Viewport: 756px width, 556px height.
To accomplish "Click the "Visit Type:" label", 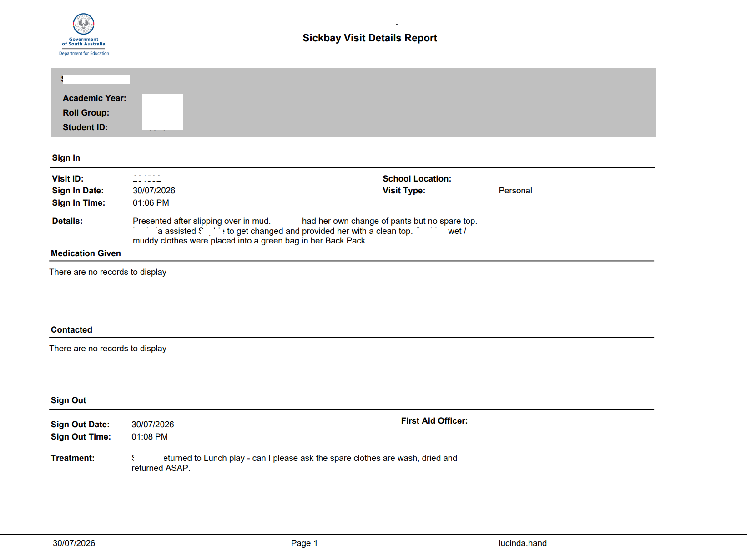I will pyautogui.click(x=404, y=191).
